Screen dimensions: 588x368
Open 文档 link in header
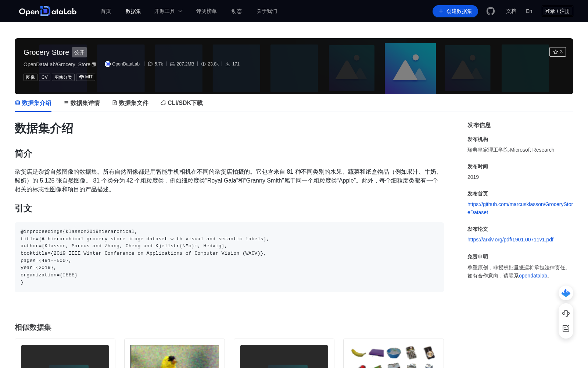(511, 11)
